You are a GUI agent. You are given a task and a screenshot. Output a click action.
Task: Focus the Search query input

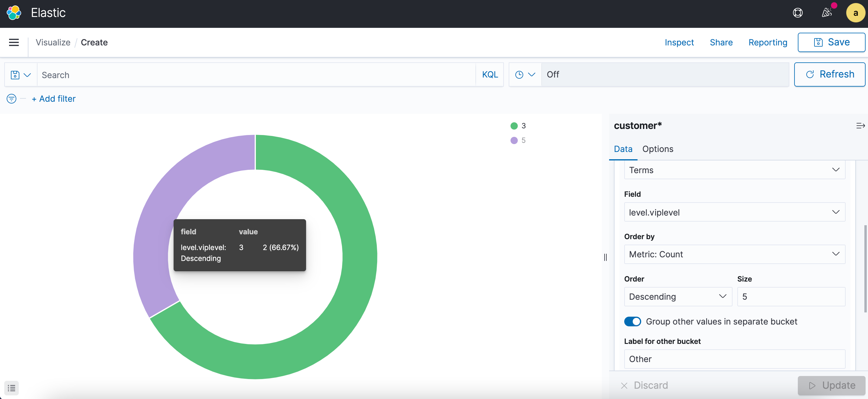[x=256, y=74]
